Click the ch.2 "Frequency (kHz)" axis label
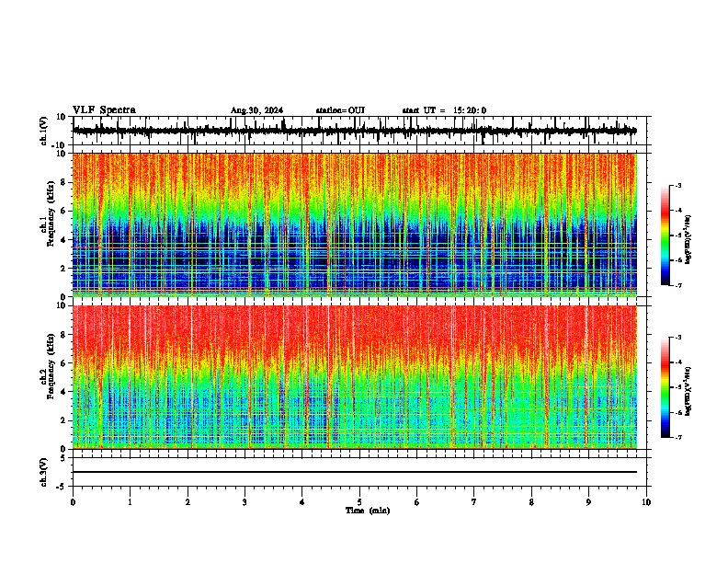This screenshot has width=728, height=563. 51,366
